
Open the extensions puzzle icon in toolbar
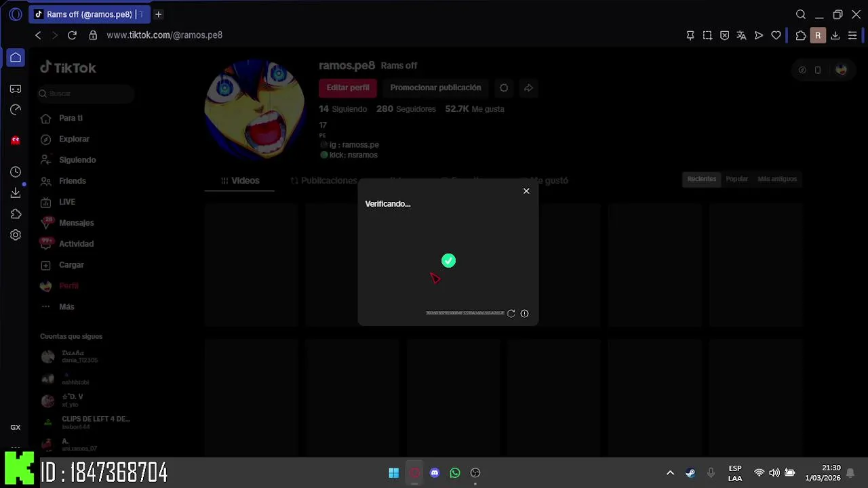(x=801, y=35)
